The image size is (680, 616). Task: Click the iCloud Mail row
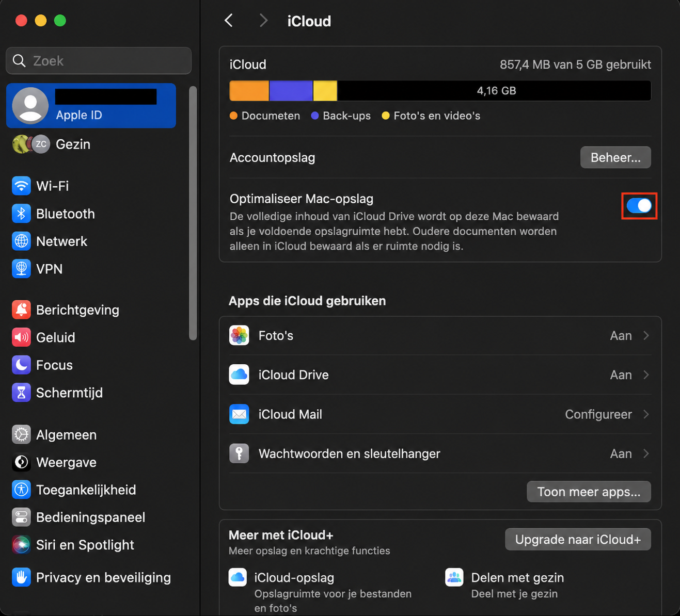pos(440,414)
